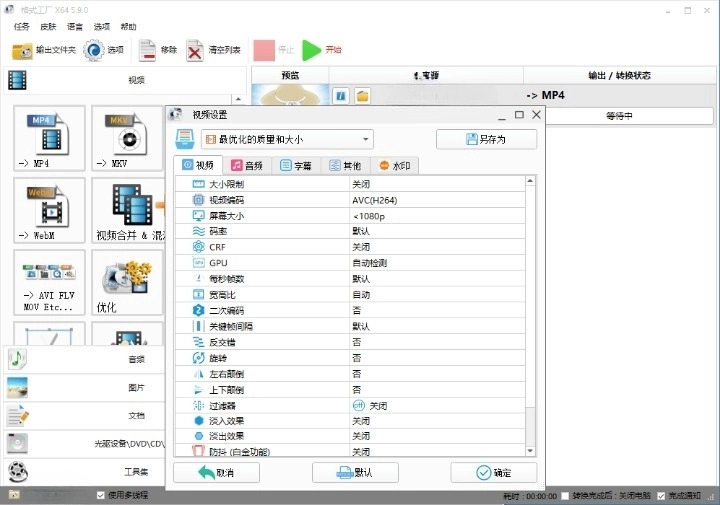Open the 音频 music note category icon
The height and width of the screenshot is (505, 720).
click(x=17, y=359)
